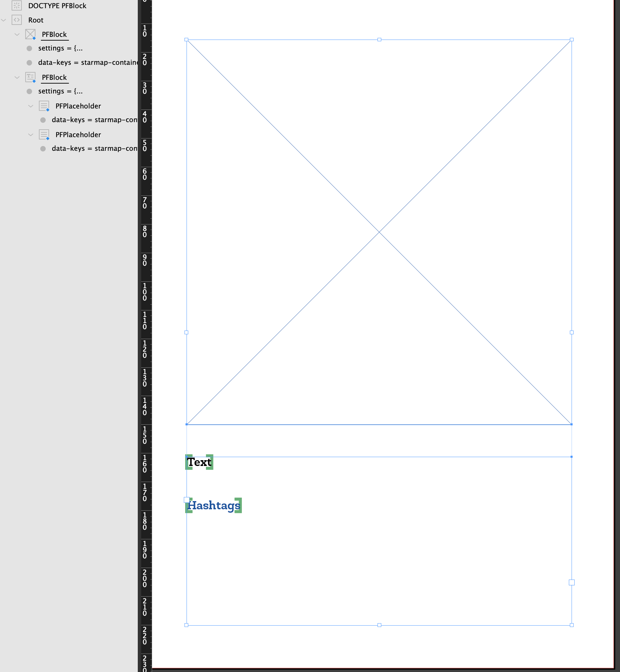The image size is (620, 672).
Task: Click the image frame icon of first PFBlock
Action: [x=30, y=34]
